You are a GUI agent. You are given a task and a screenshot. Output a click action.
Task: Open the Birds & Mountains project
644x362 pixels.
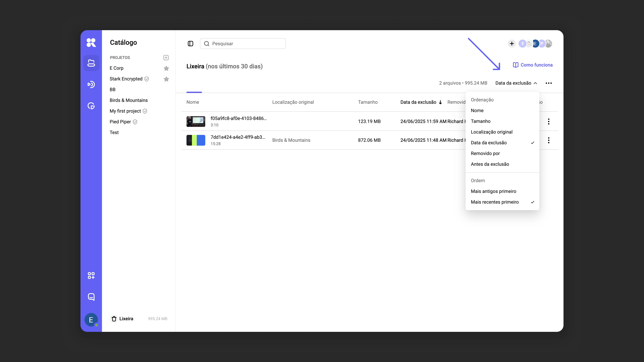click(128, 100)
